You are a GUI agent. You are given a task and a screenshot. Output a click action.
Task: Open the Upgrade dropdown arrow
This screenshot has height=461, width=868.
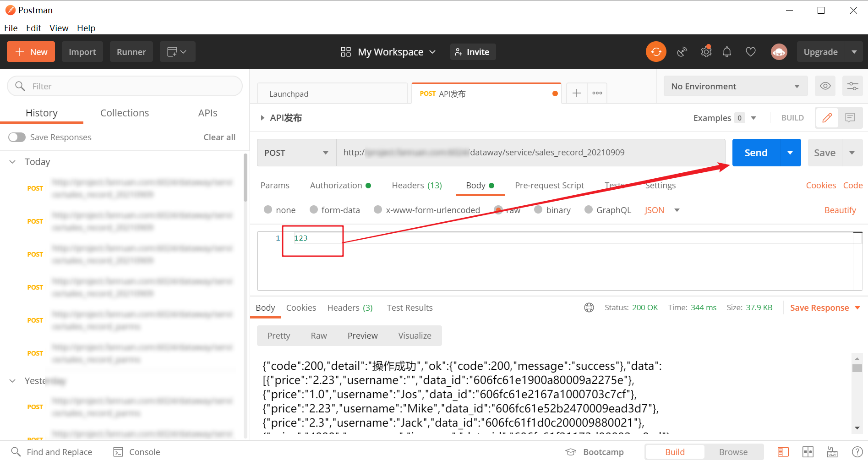tap(854, 52)
